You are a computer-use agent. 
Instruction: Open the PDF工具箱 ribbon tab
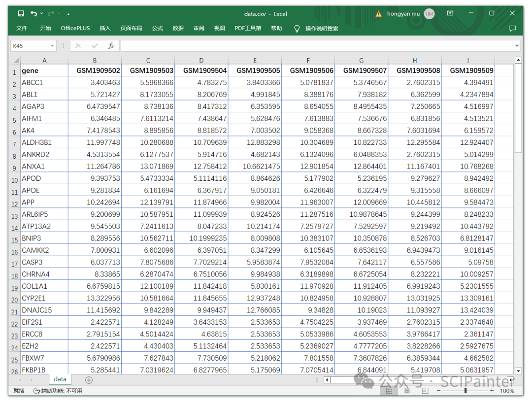pyautogui.click(x=248, y=28)
